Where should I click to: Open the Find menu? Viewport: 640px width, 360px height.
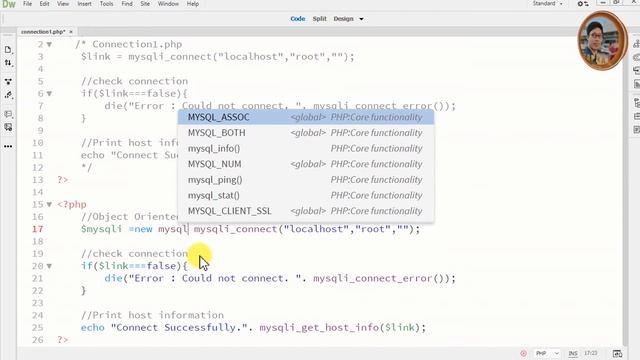coord(127,4)
